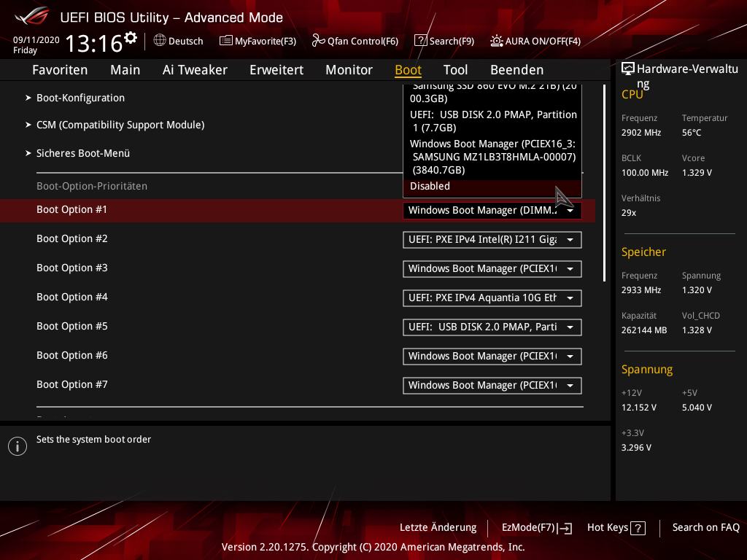The width and height of the screenshot is (747, 560).
Task: Click Letzte Änderung button
Action: [x=438, y=528]
